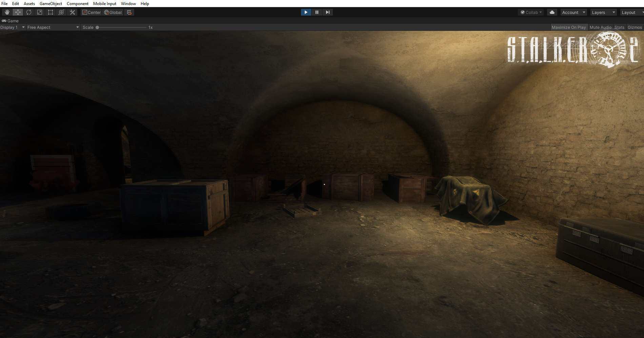Open the GameObject menu
Screen dimensions: 644x338
click(51, 3)
